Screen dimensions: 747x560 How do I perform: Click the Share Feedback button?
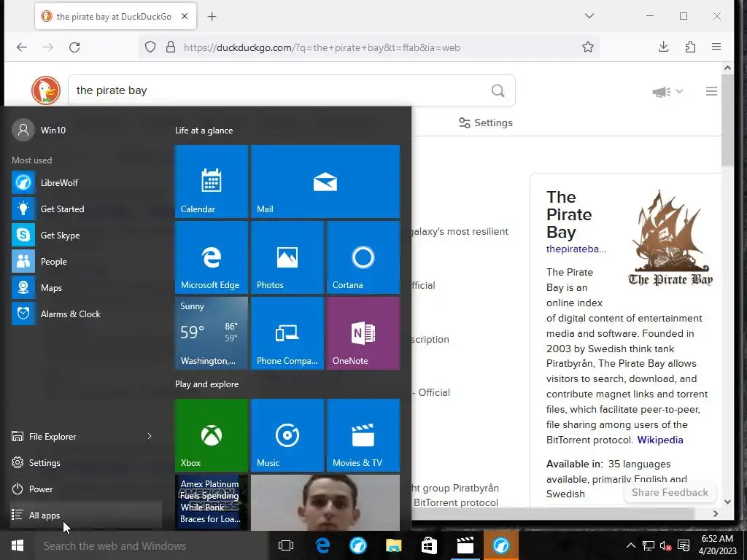coord(670,492)
